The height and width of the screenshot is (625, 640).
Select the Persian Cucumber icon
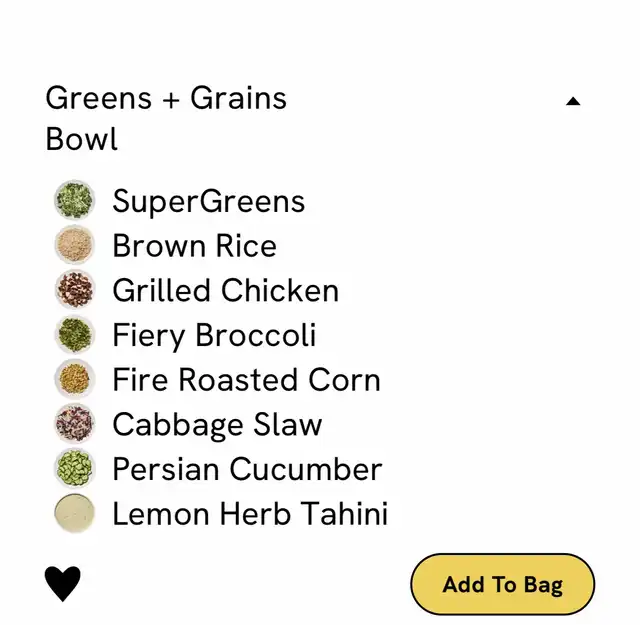[x=75, y=468]
